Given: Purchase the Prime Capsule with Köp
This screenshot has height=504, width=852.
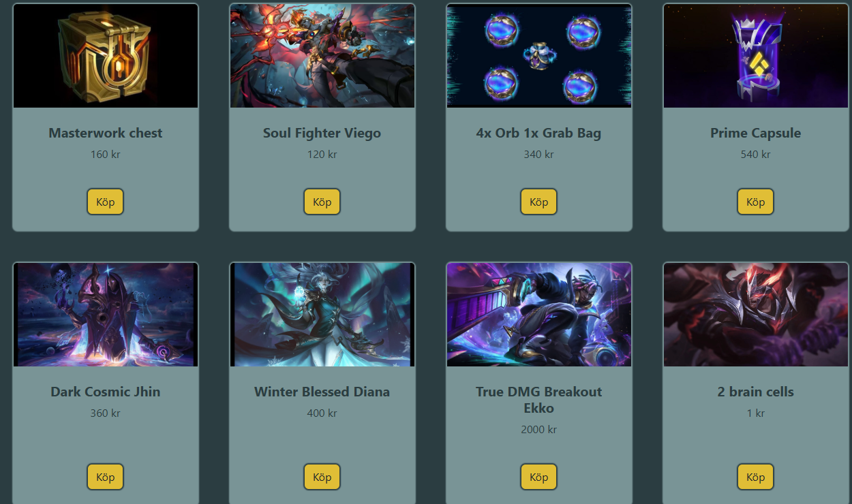Looking at the screenshot, I should (x=756, y=202).
